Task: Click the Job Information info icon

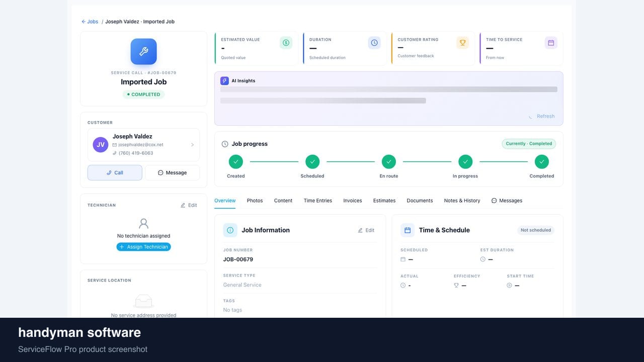Action: [x=230, y=230]
